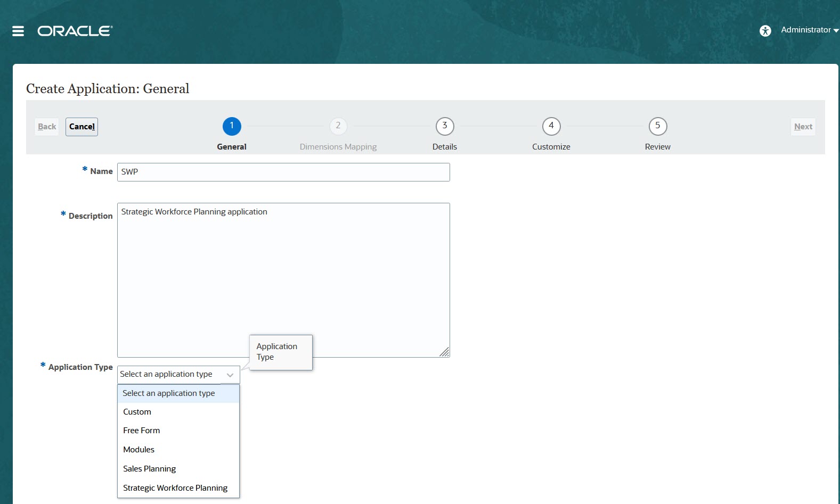Click the Description field label
Screen dimensions: 840x504
point(91,216)
